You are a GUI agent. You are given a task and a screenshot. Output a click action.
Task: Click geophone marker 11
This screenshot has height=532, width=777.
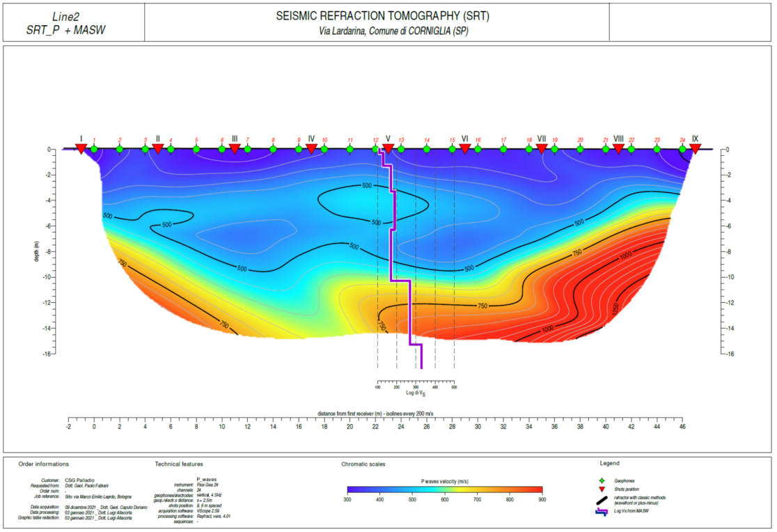click(x=350, y=149)
